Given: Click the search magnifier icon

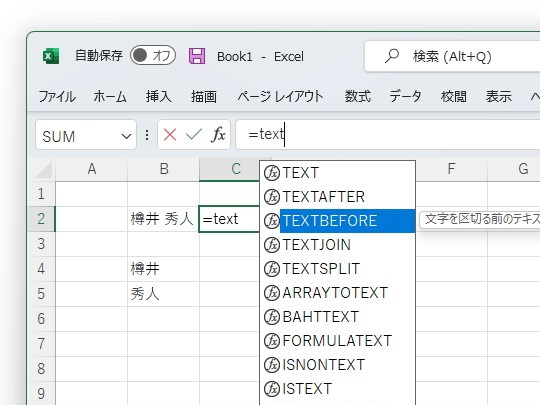Looking at the screenshot, I should tap(392, 56).
